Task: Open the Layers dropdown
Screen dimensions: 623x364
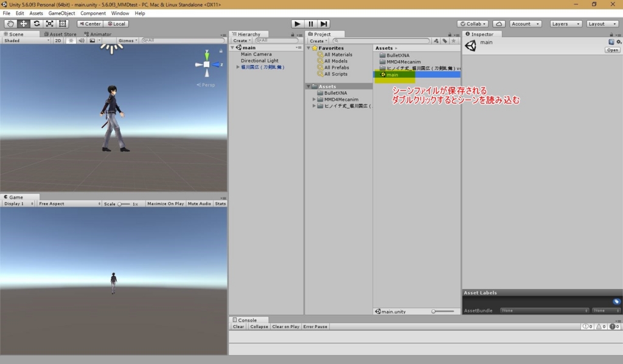Action: [x=566, y=24]
